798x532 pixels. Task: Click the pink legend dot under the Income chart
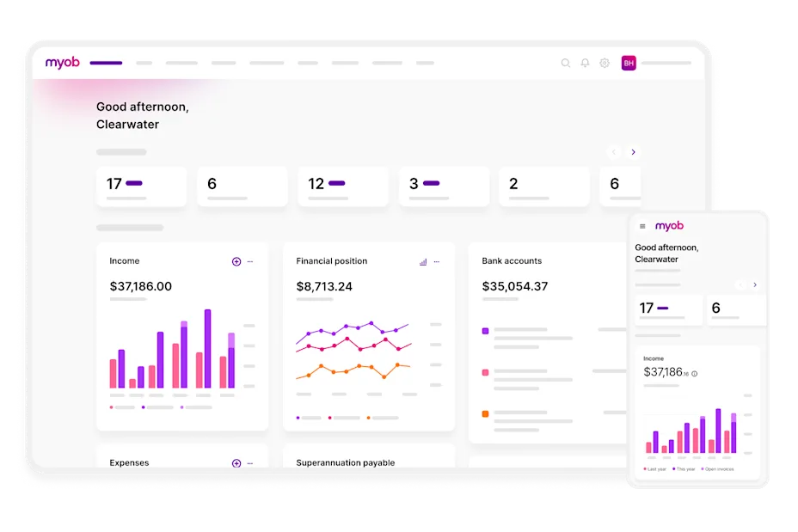[112, 406]
